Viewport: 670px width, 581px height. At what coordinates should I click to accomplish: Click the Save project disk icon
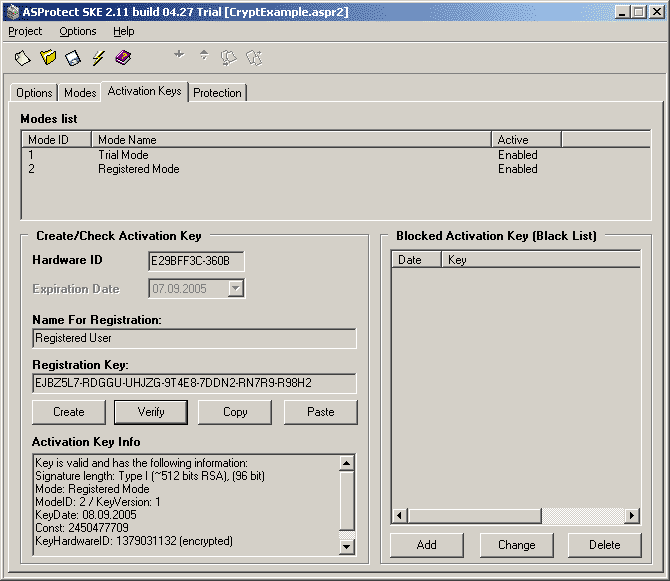point(73,58)
